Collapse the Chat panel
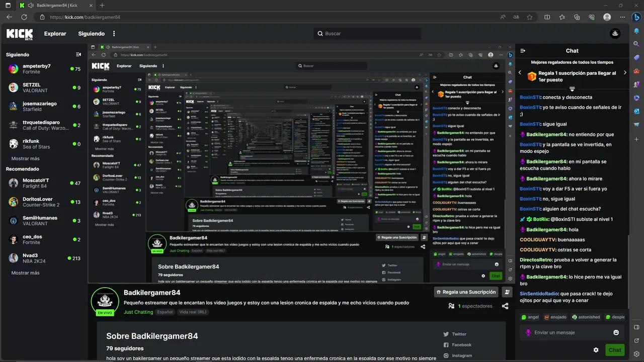 pyautogui.click(x=523, y=51)
